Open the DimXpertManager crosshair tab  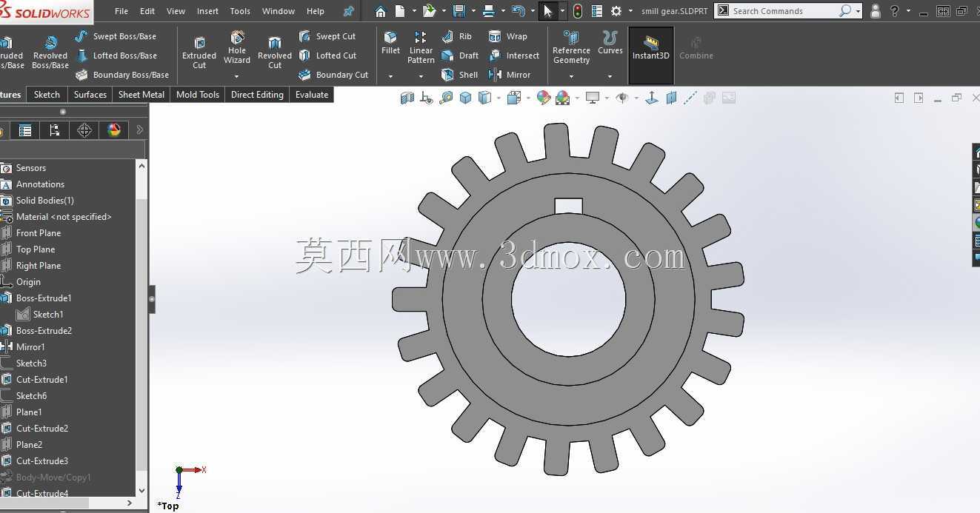pos(84,130)
